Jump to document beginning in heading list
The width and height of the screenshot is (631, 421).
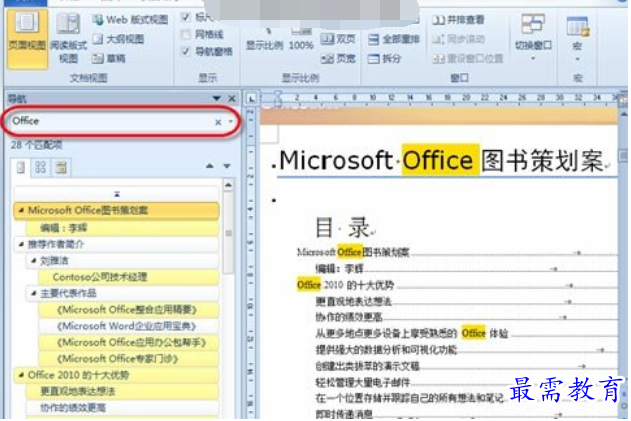point(117,194)
